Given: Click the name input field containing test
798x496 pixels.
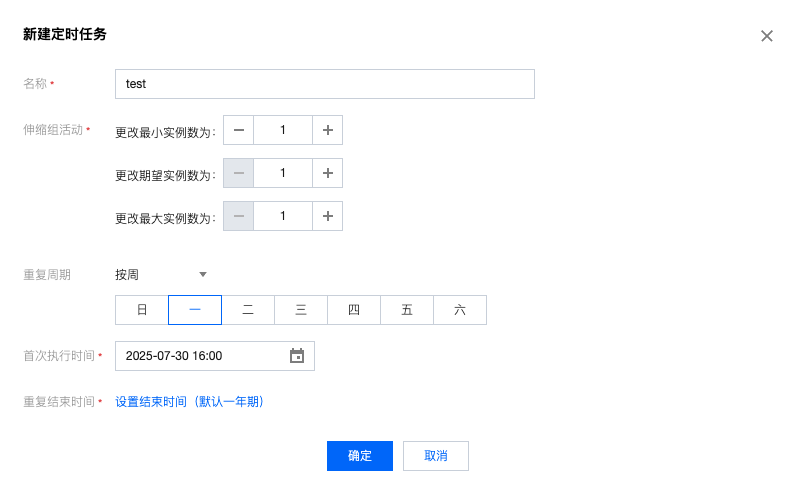Looking at the screenshot, I should (324, 84).
